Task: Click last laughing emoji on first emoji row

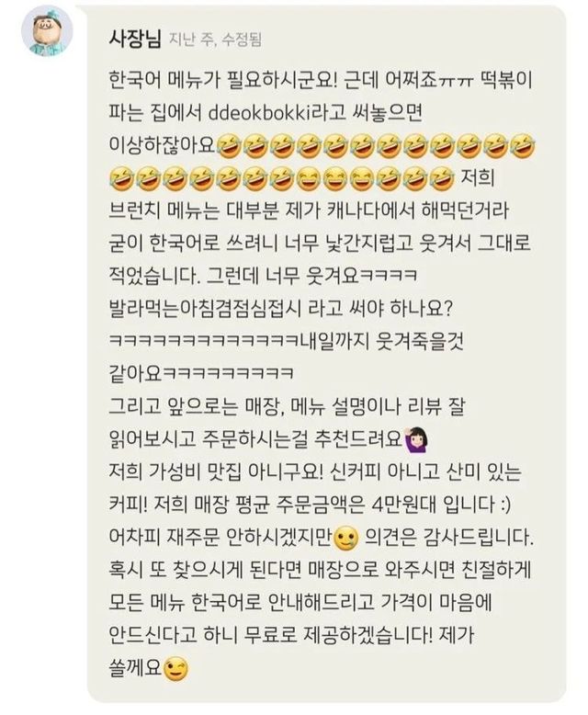Action: (x=524, y=145)
